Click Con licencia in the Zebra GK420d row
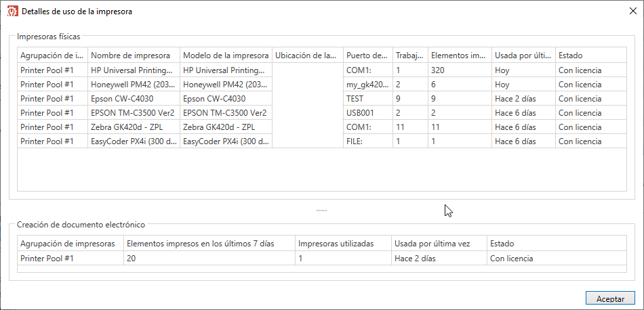644x310 pixels. (591, 127)
